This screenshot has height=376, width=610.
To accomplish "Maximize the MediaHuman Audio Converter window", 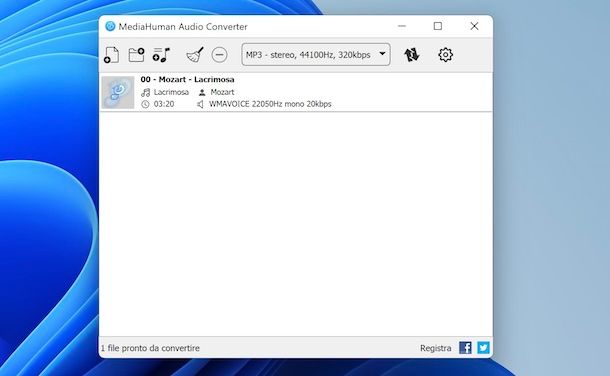I will (438, 26).
